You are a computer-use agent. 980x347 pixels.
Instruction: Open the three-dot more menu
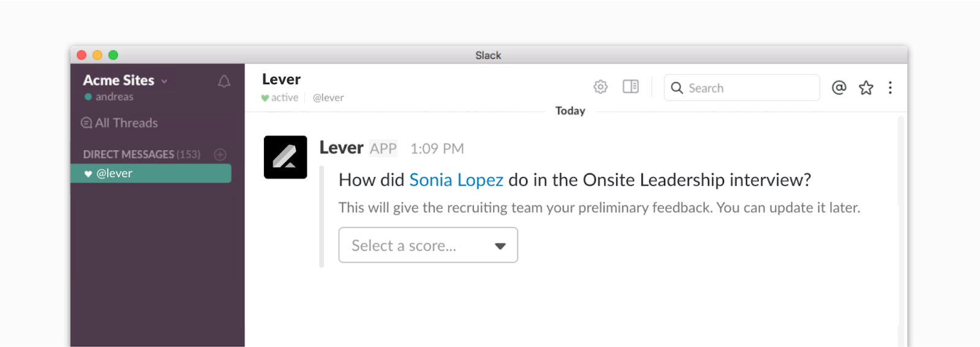tap(890, 88)
